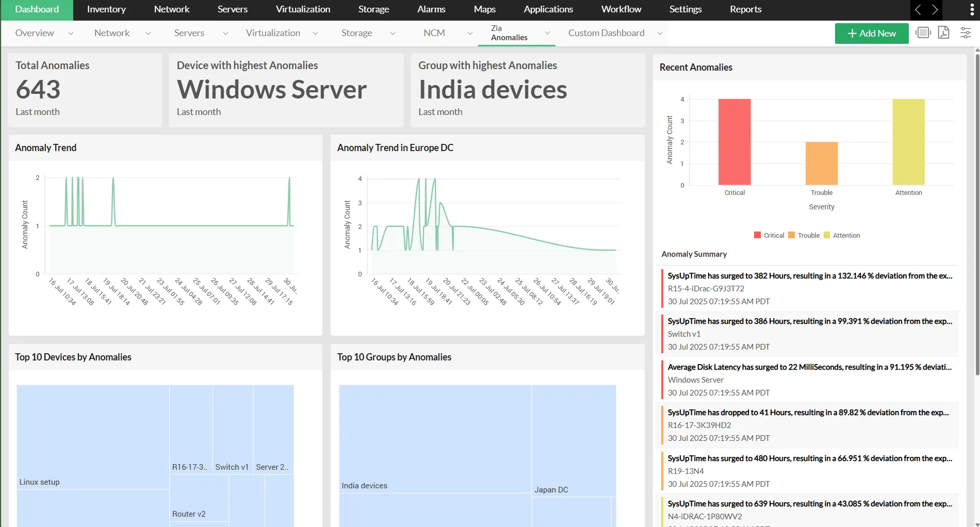980x527 pixels.
Task: Toggle the Trouble legend item
Action: pos(804,235)
